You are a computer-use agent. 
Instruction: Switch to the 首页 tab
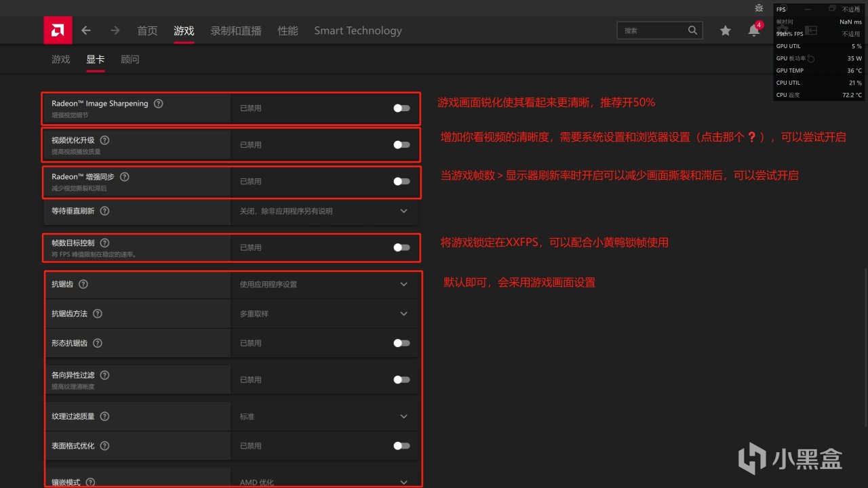[147, 30]
